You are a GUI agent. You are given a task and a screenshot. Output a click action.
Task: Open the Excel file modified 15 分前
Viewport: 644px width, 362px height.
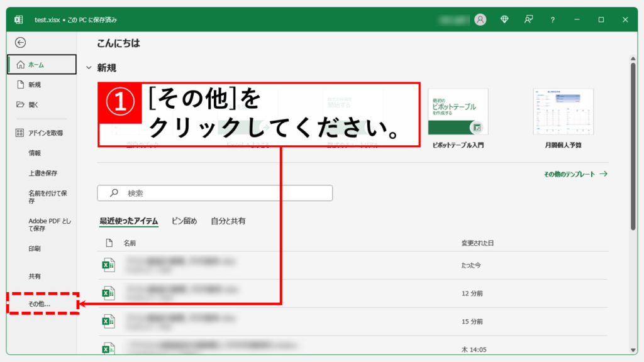point(182,321)
